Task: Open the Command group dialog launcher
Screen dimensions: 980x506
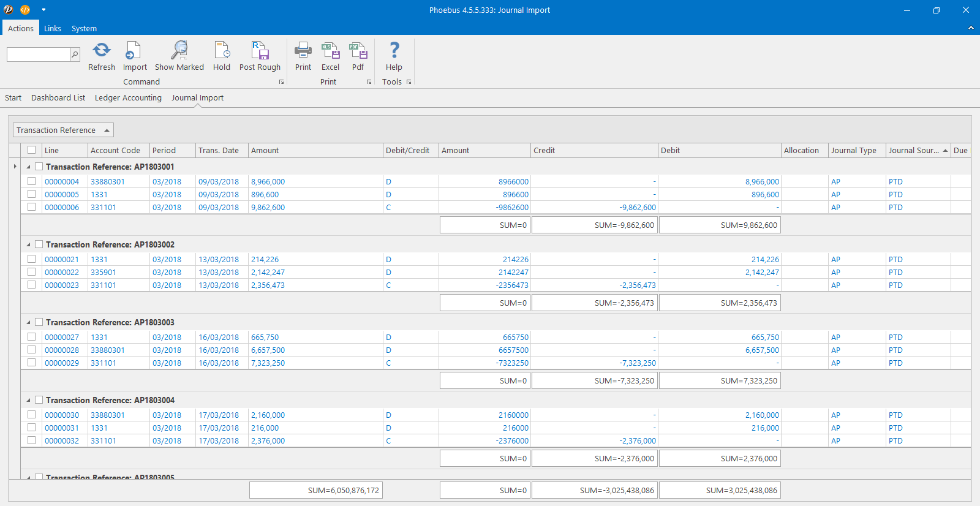Action: (x=281, y=82)
